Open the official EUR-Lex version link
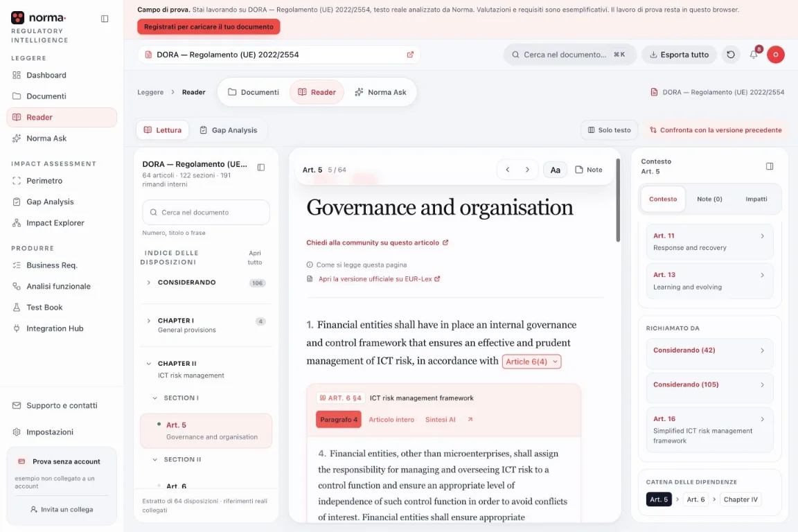 coord(379,279)
